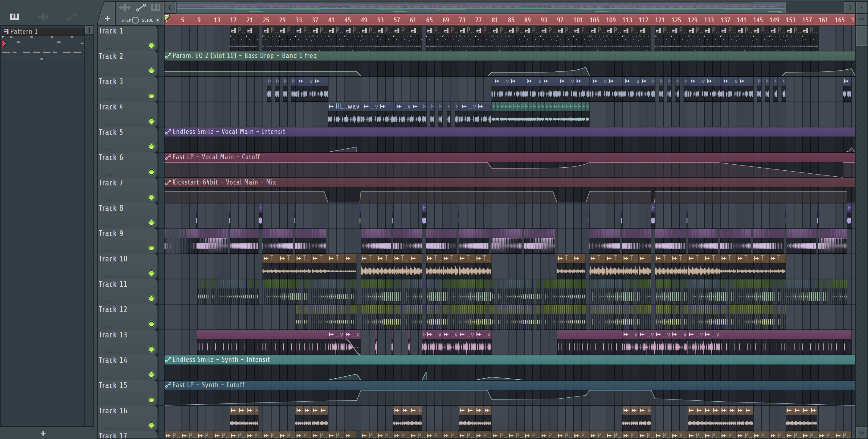868x439 pixels.
Task: Click the green playhead marker at bar 1
Action: point(167,17)
